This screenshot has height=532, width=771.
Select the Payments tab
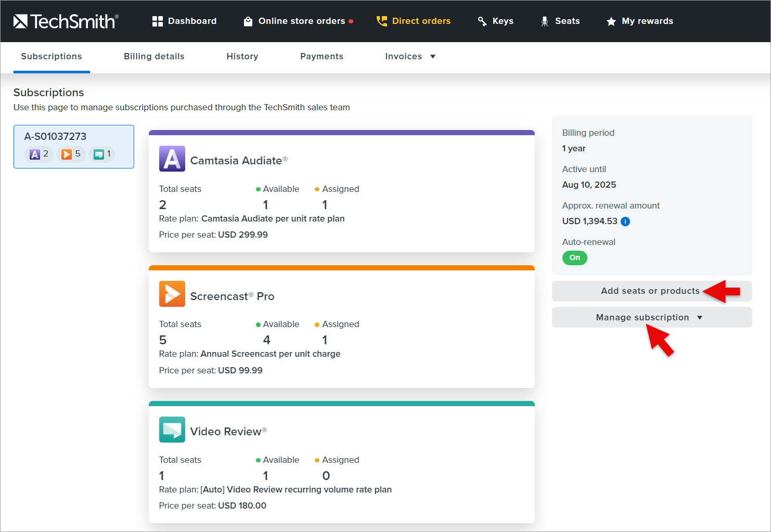coord(322,57)
